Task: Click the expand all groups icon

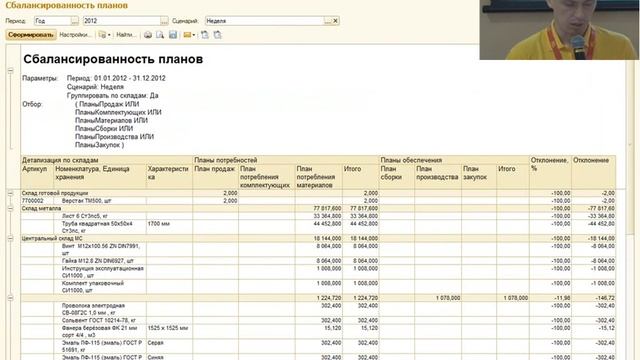Action: 205,35
